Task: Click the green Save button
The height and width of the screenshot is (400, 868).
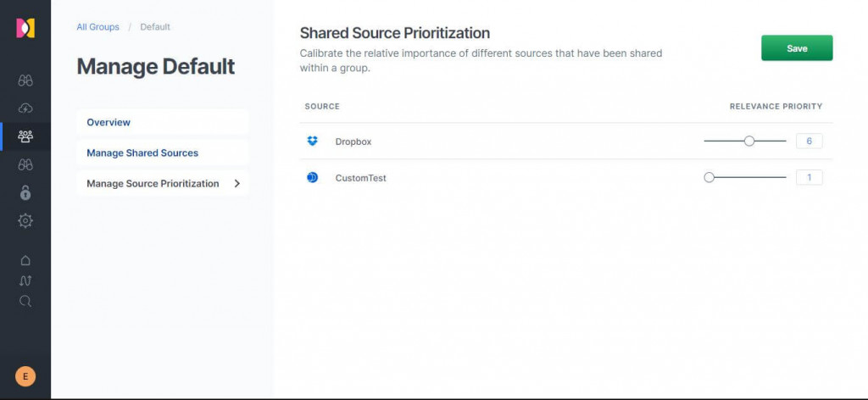Action: (797, 48)
